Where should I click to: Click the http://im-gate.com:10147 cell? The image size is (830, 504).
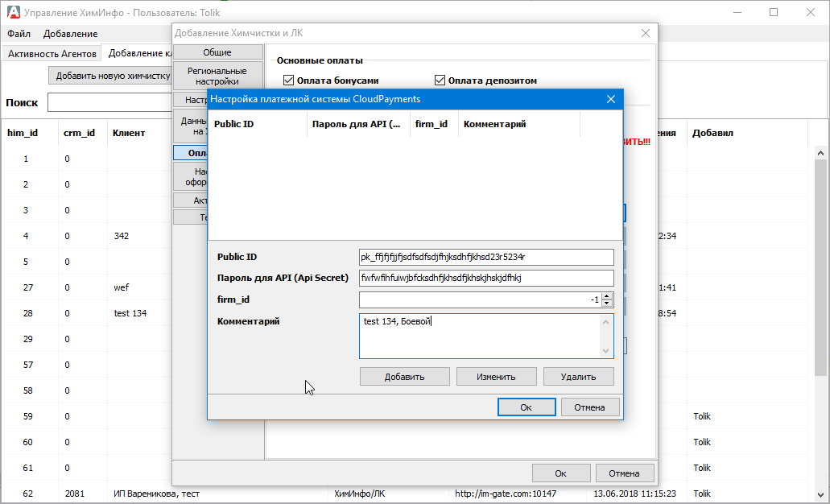(x=506, y=494)
